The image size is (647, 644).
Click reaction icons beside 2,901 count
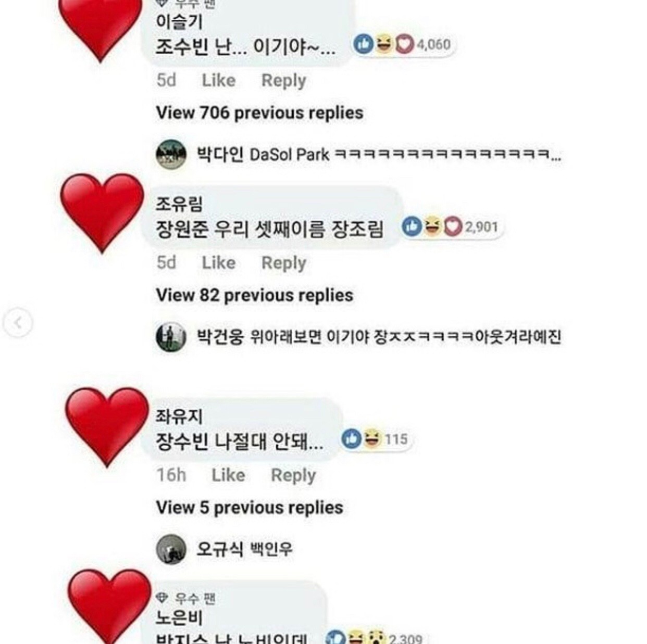432,226
